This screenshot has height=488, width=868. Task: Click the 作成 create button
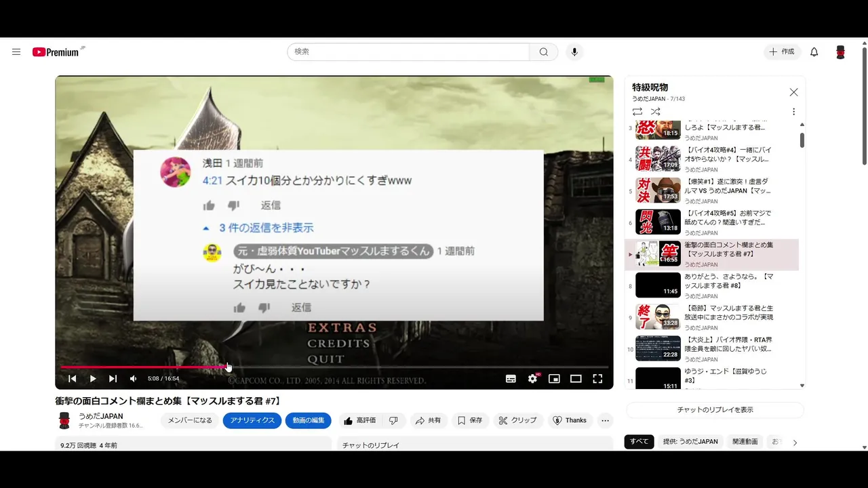[x=782, y=52]
